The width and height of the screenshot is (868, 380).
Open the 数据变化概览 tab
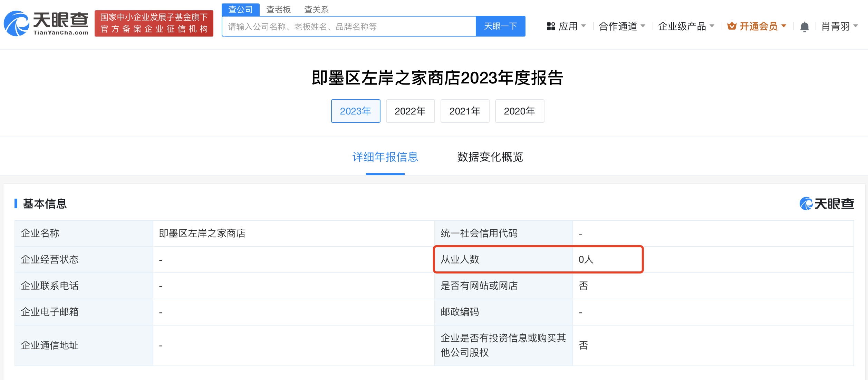(490, 158)
